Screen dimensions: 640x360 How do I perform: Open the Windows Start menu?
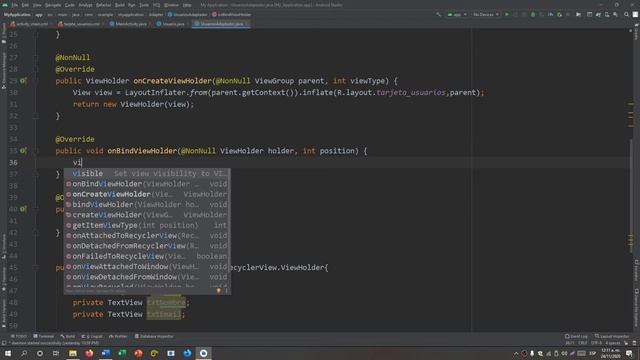8,353
